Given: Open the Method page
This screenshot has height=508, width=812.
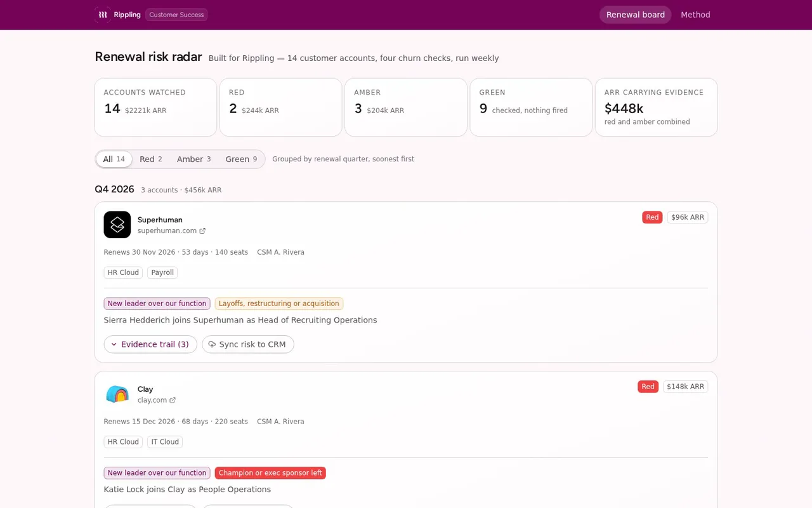Looking at the screenshot, I should point(695,15).
